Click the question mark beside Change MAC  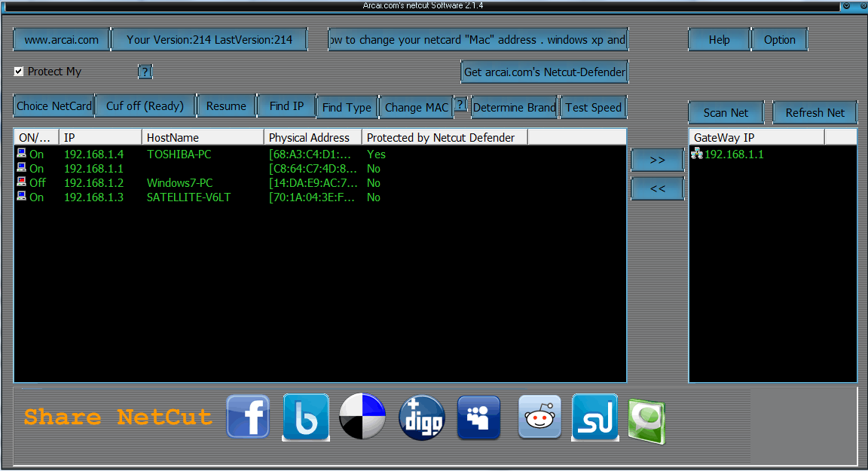click(x=460, y=104)
